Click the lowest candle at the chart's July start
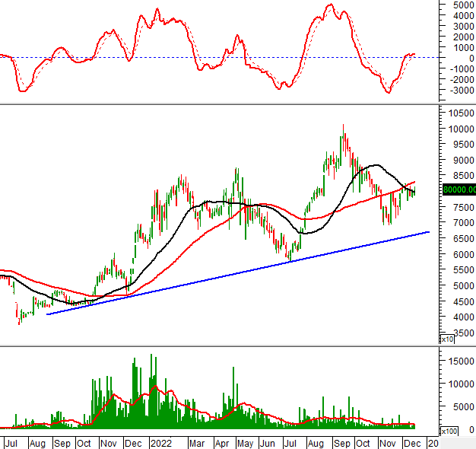476x449 pixels. 20,321
